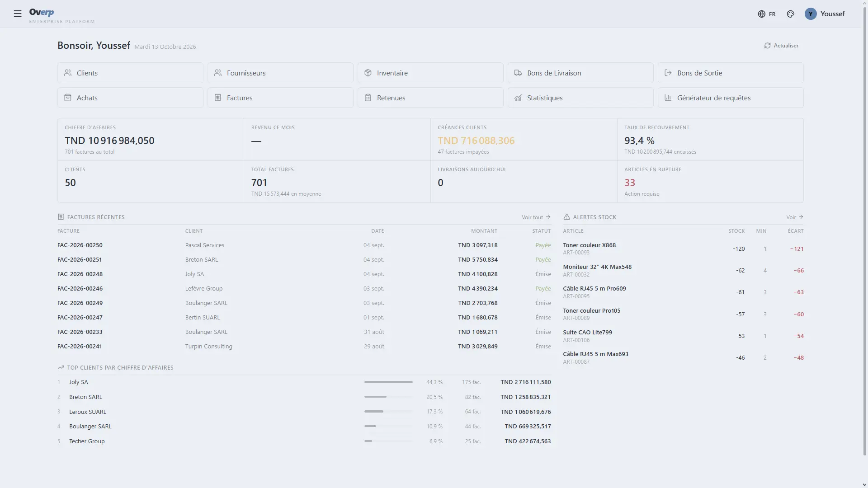868x488 pixels.
Task: Open the Inventaire module
Action: tap(430, 73)
